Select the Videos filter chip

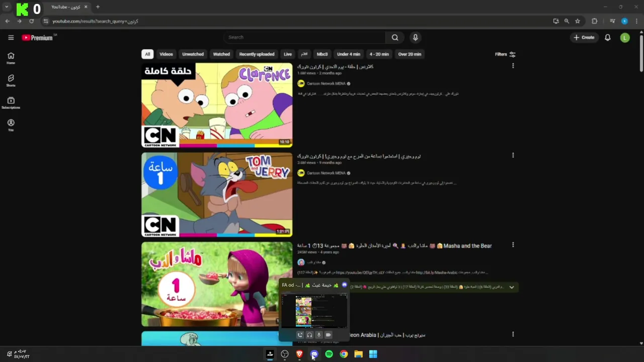click(x=166, y=54)
